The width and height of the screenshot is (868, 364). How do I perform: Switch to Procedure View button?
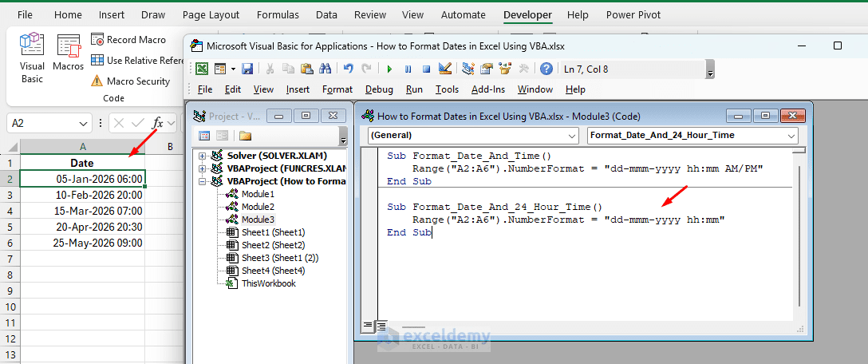[368, 325]
